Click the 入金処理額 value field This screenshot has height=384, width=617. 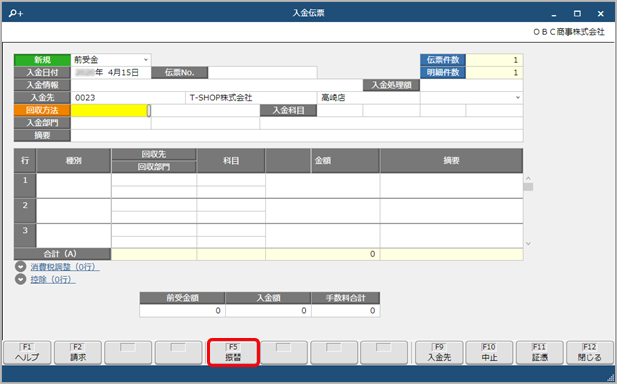471,85
